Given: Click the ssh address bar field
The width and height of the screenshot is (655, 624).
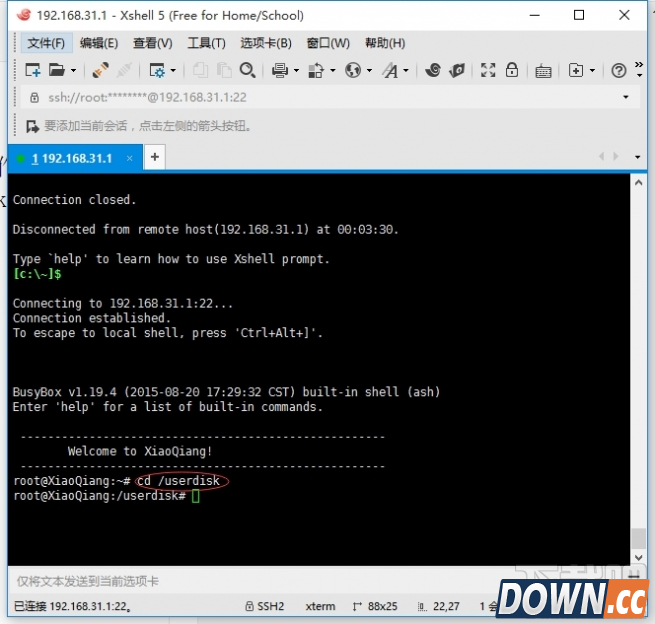Looking at the screenshot, I should coord(300,98).
